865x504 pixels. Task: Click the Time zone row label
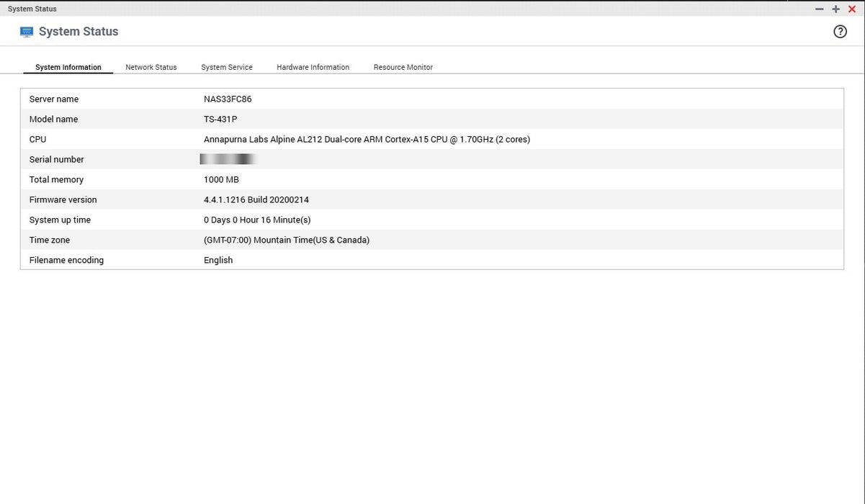click(50, 240)
